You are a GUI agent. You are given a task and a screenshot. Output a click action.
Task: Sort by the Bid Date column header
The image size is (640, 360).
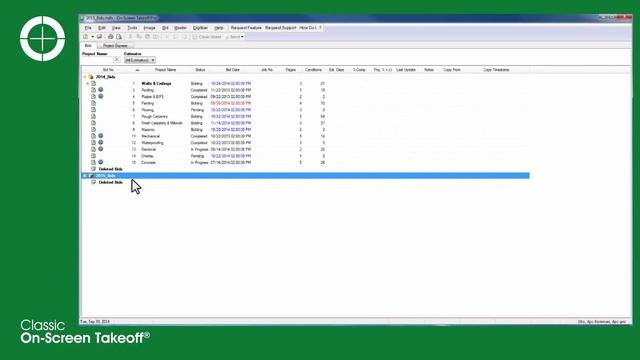pyautogui.click(x=233, y=70)
